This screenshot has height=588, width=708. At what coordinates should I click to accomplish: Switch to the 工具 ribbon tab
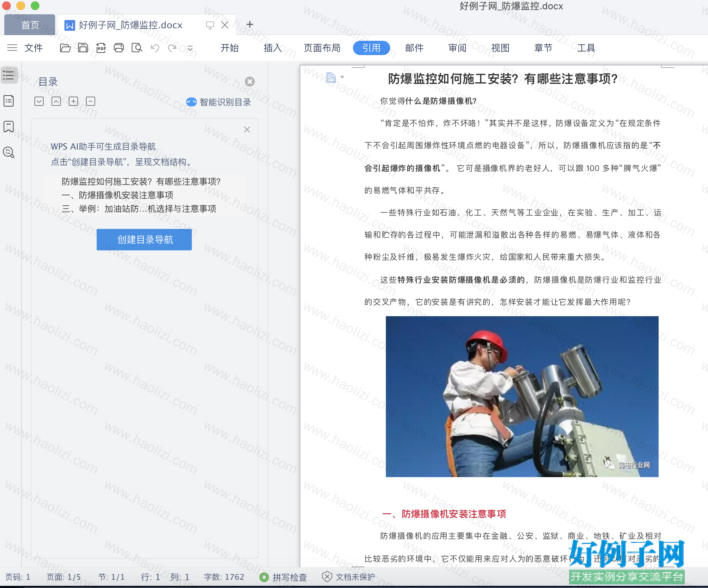tap(586, 48)
